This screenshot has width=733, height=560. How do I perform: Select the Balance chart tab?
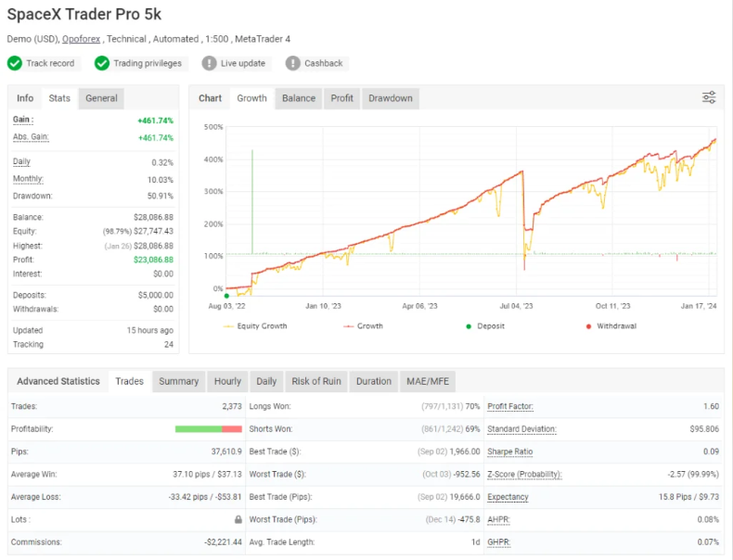(x=299, y=98)
